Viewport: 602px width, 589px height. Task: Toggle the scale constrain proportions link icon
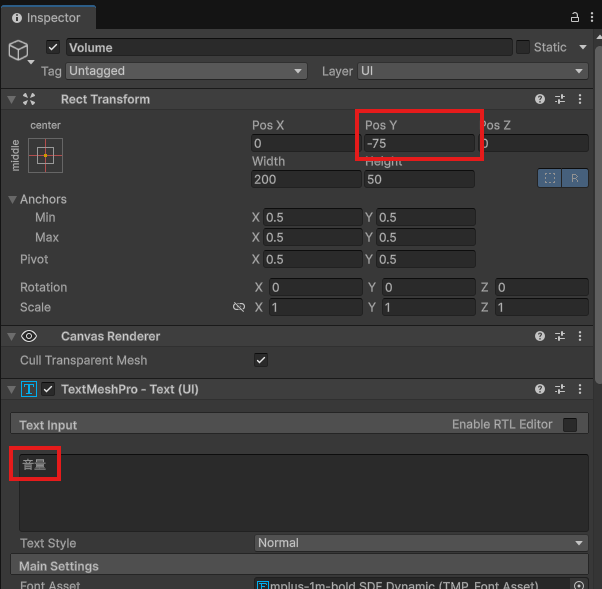[x=239, y=307]
